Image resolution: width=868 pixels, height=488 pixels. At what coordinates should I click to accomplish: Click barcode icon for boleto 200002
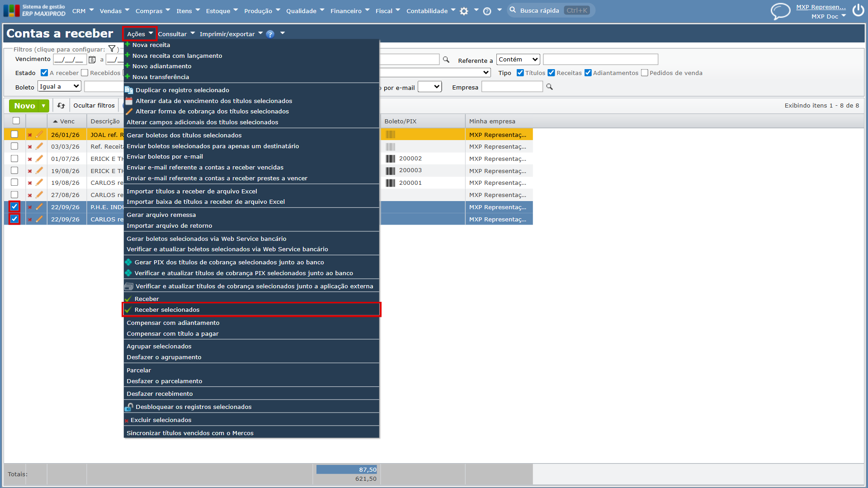coord(391,159)
